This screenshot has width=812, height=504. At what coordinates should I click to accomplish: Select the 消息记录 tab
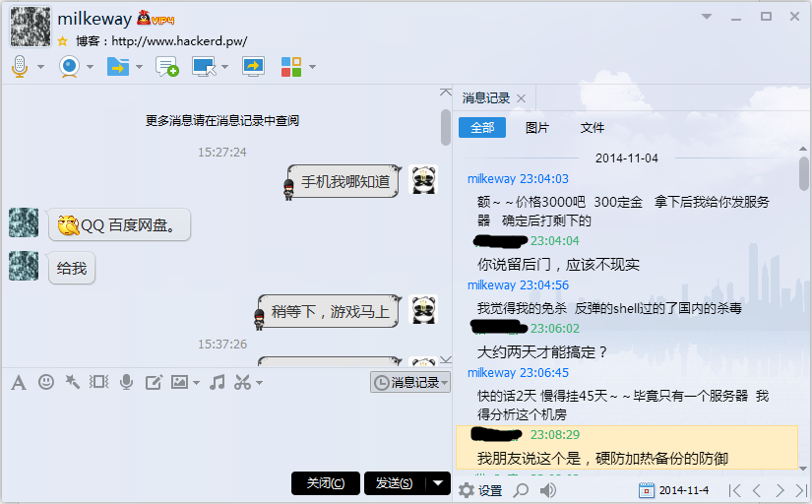click(486, 98)
